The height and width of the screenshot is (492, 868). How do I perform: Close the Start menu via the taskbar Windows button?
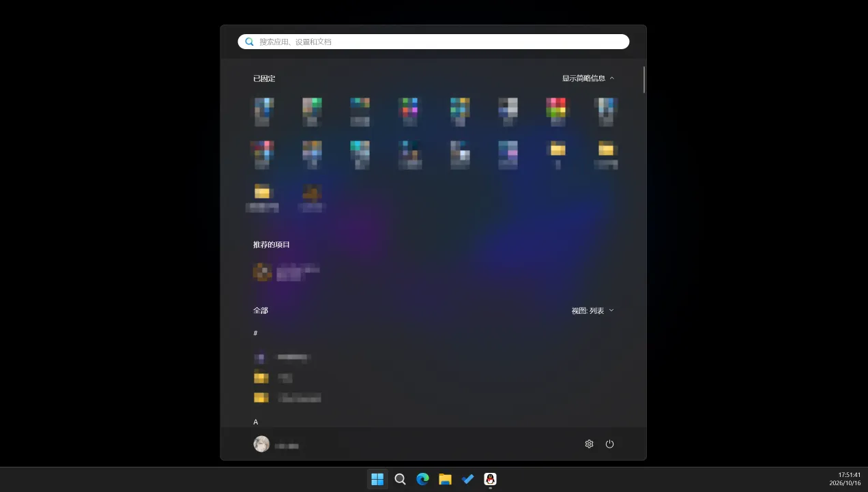377,479
